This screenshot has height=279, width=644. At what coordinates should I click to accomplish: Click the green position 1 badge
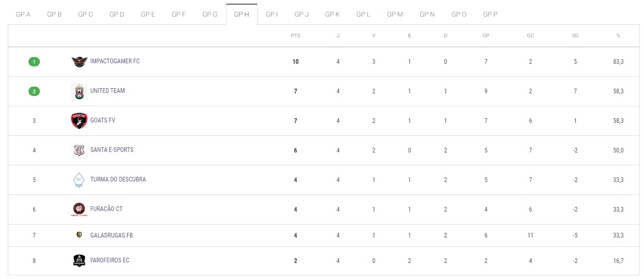click(34, 62)
